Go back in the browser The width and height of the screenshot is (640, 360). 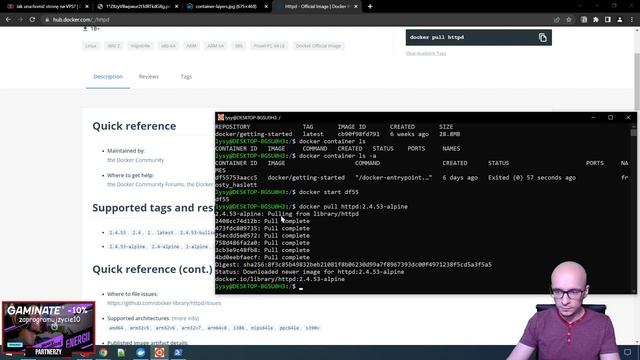point(8,20)
